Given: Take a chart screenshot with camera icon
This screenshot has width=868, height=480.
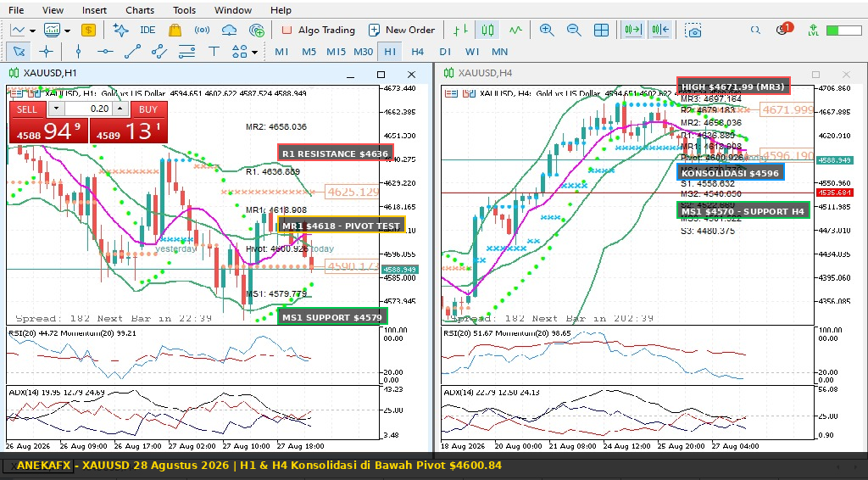Looking at the screenshot, I should click(x=693, y=30).
